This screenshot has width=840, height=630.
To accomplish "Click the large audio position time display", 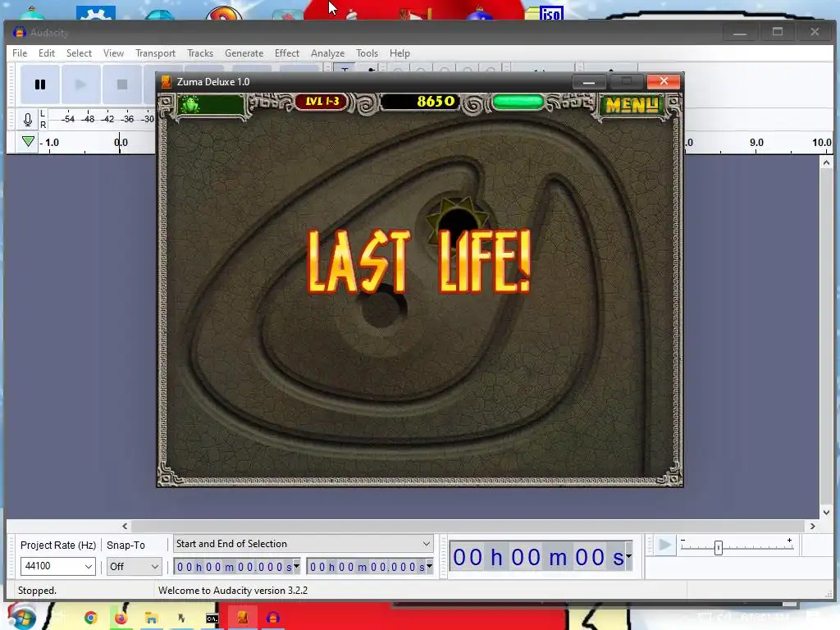I will 537,557.
